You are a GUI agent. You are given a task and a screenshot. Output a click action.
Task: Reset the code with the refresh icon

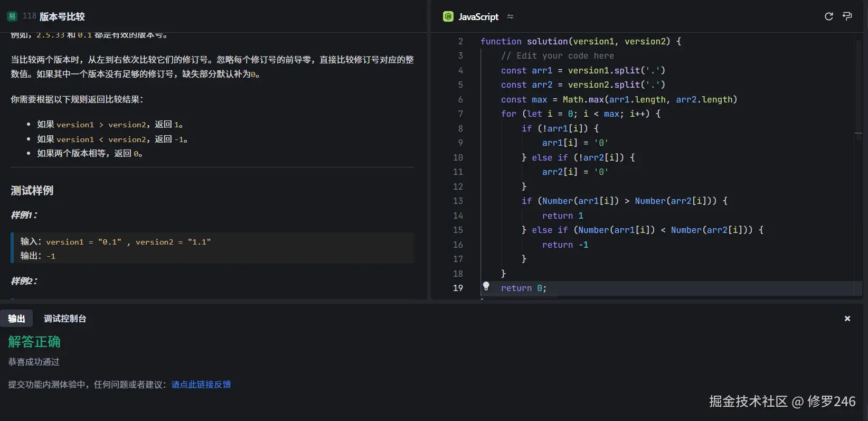point(829,16)
